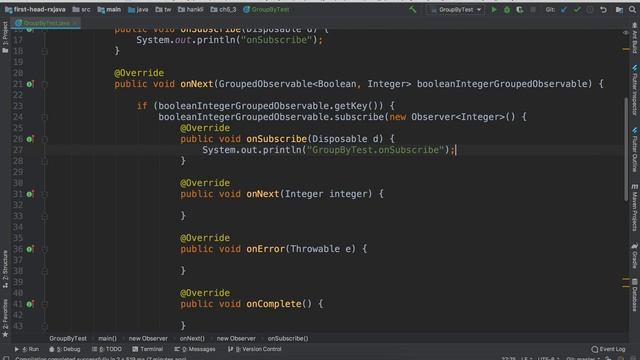Click override gutter icon on line 21
This screenshot has width=640, height=360.
[30, 84]
